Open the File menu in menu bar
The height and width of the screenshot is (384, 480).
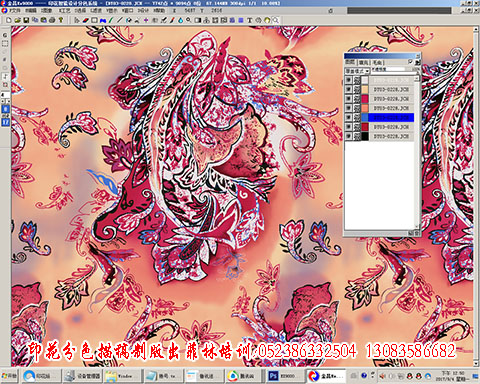pos(13,11)
